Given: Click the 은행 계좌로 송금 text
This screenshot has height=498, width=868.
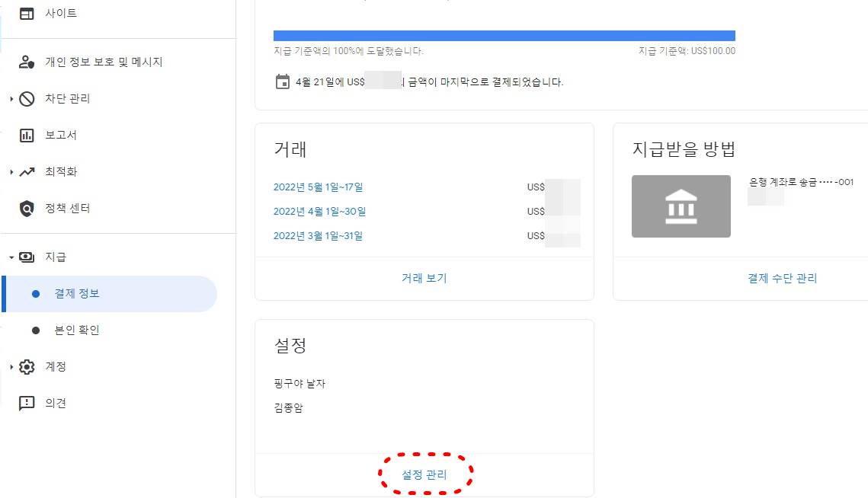Looking at the screenshot, I should point(783,182).
